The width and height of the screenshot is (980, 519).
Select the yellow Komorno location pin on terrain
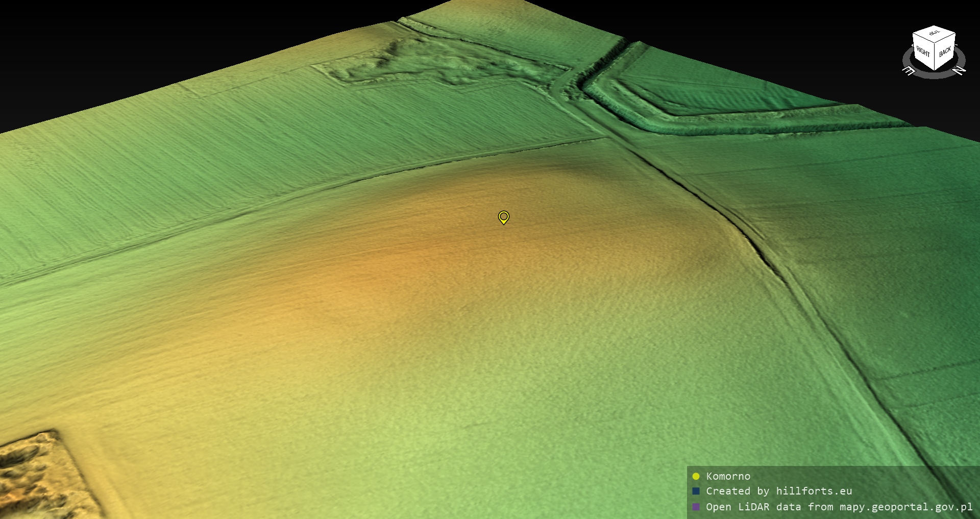coord(503,217)
